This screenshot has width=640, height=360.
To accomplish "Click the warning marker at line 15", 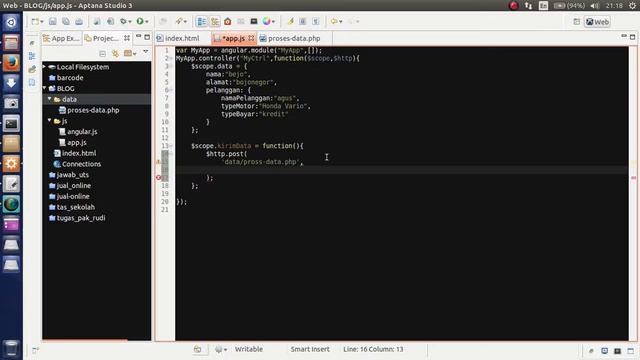I will (x=158, y=162).
